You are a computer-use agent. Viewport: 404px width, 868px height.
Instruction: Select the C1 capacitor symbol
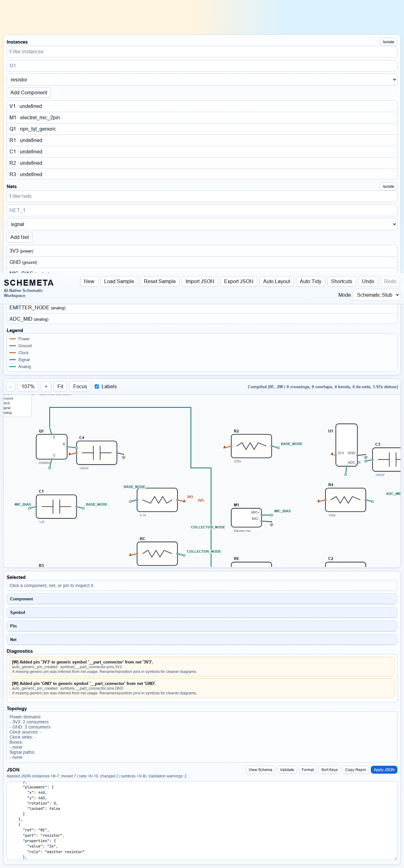pos(56,506)
